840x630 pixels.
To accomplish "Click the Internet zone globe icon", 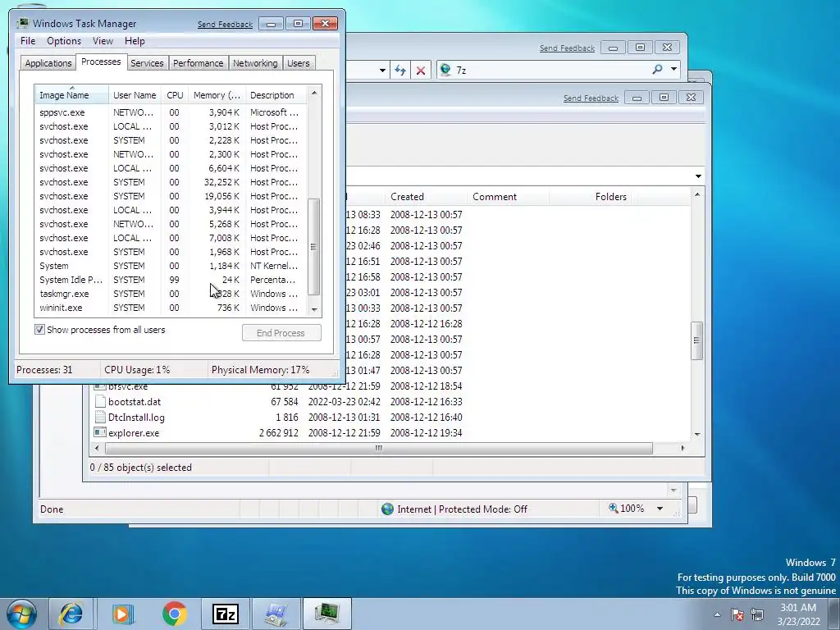I will [x=387, y=509].
